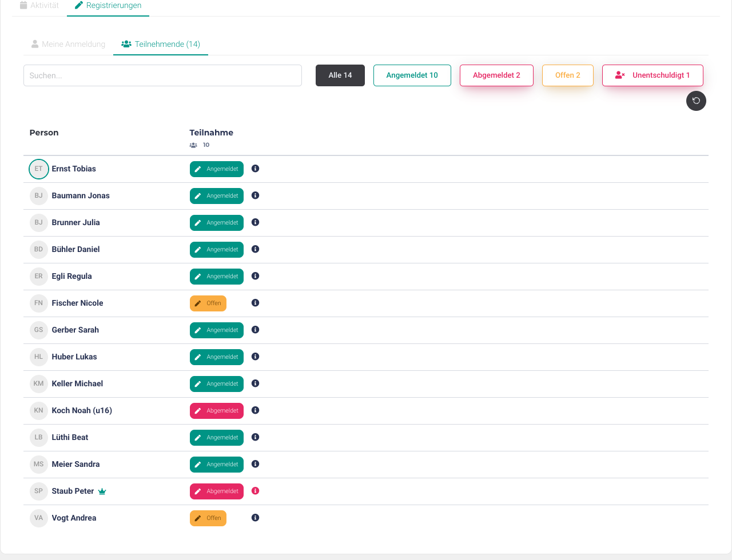Screen dimensions: 732x560
Task: Open info icon for Fischer Nicole
Action: click(256, 303)
